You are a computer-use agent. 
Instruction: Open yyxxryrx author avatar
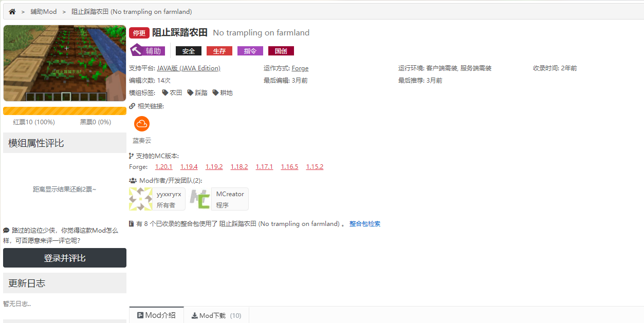(x=140, y=199)
